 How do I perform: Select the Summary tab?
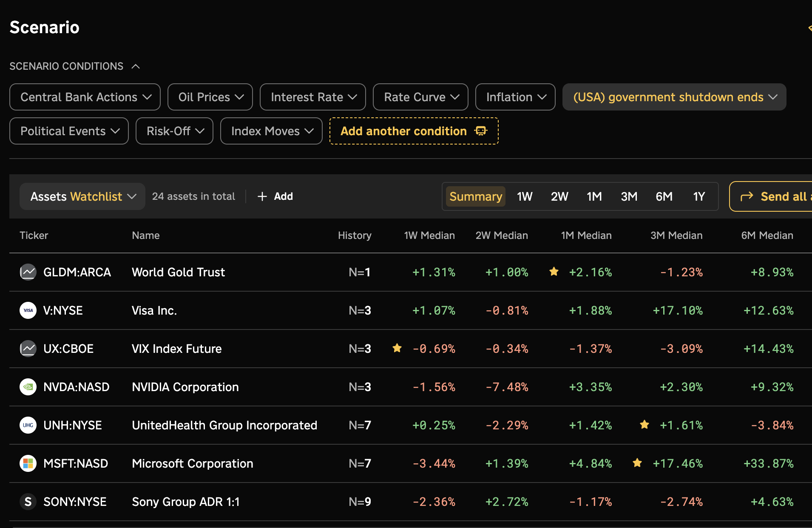[x=476, y=196]
